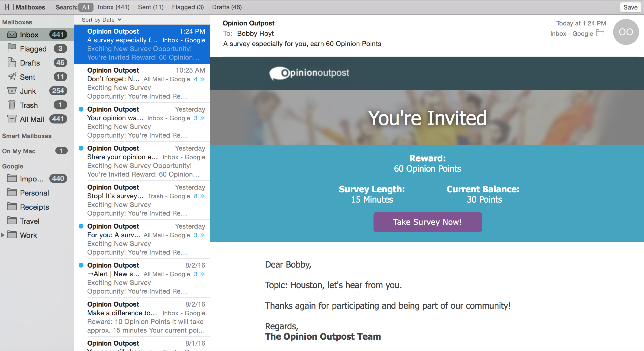Expand thread of 3 on '→Alert | New s…' message
The width and height of the screenshot is (644, 351).
(199, 274)
